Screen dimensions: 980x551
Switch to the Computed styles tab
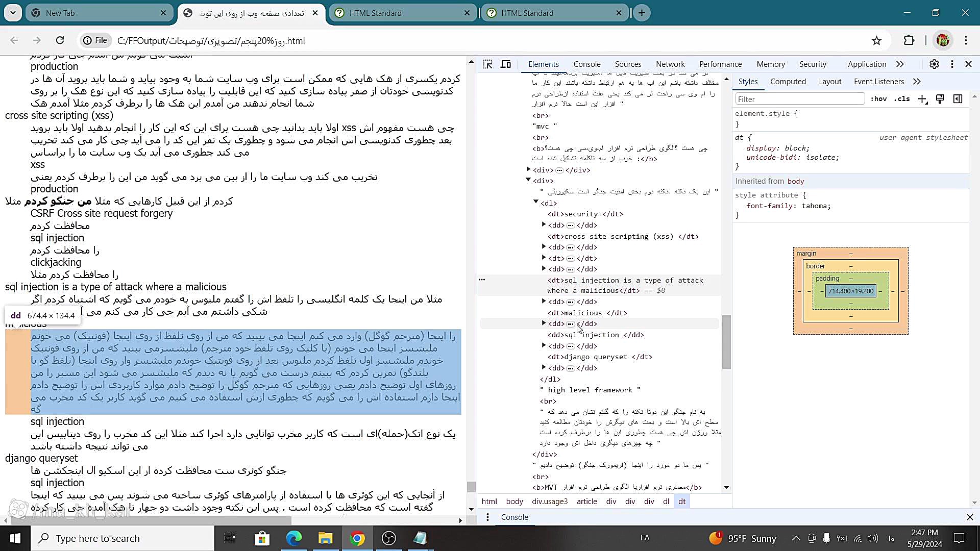(788, 82)
